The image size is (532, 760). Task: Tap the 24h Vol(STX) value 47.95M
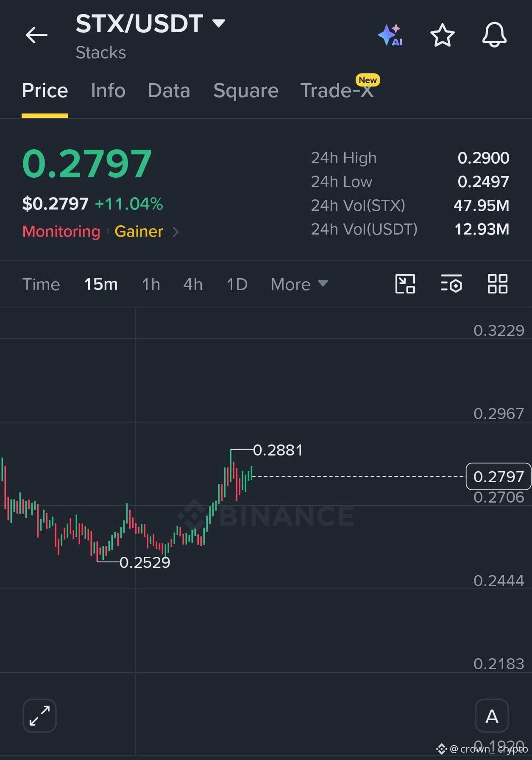pyautogui.click(x=481, y=205)
